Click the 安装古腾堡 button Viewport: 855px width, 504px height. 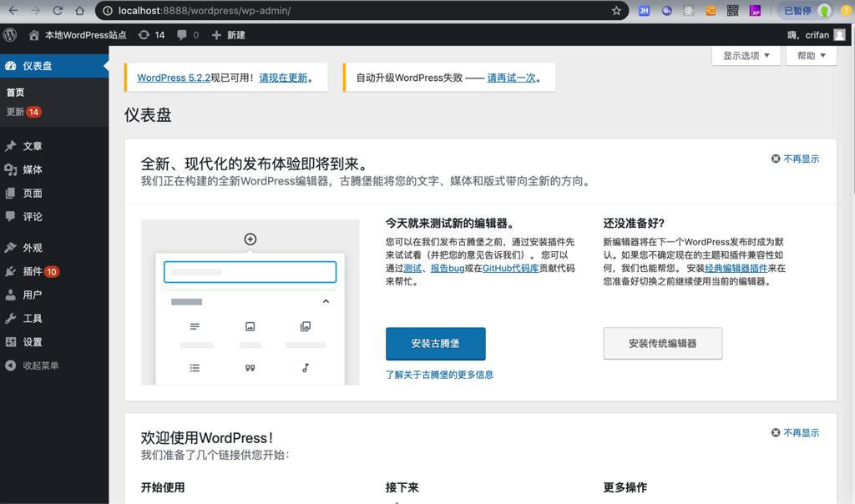tap(436, 343)
